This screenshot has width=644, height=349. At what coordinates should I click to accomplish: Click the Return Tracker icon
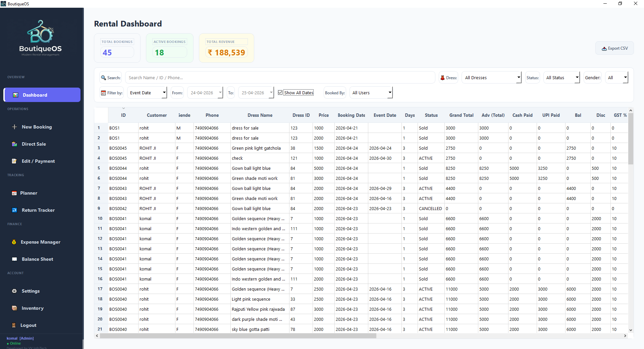14,210
